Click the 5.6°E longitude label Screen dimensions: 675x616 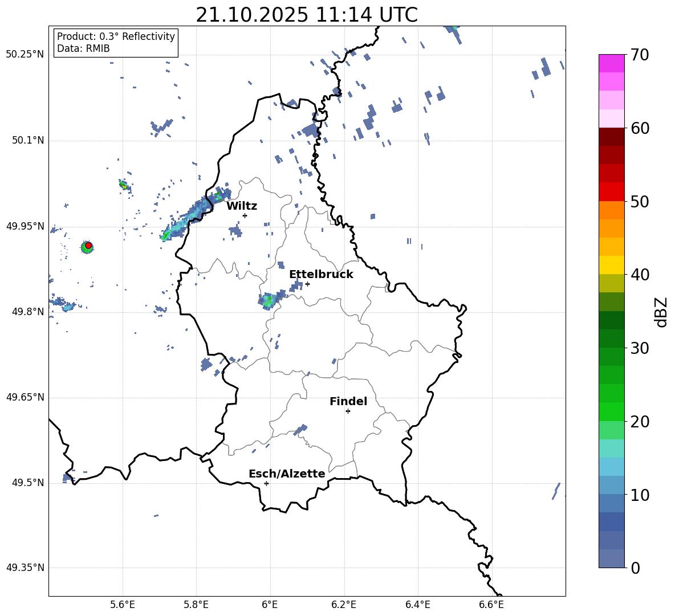[x=123, y=605]
